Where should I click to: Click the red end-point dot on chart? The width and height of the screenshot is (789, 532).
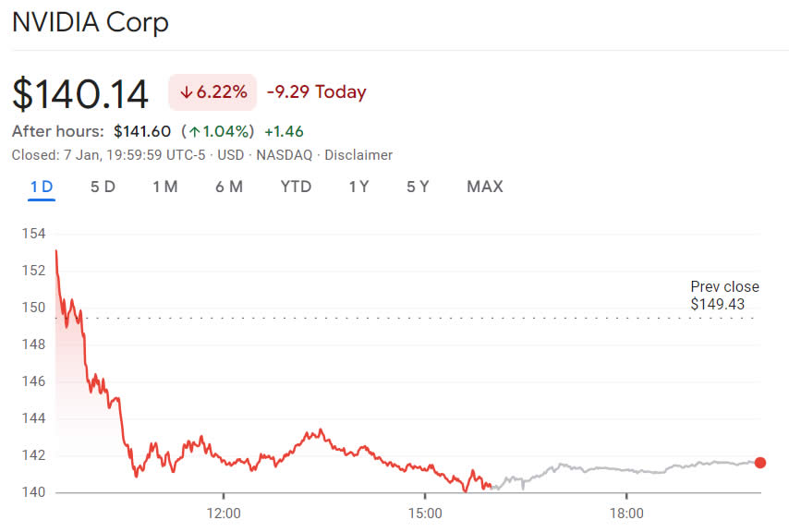(760, 463)
